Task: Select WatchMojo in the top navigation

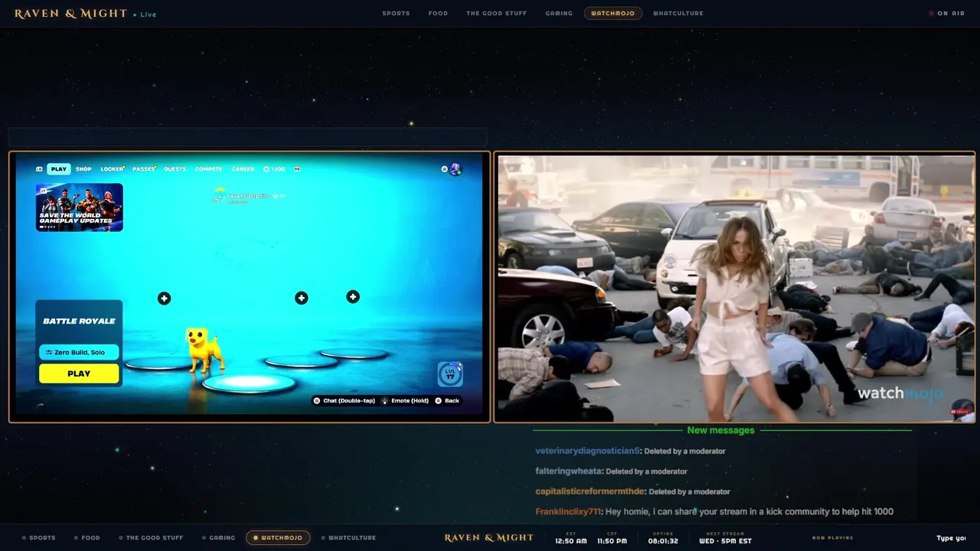Action: click(612, 13)
